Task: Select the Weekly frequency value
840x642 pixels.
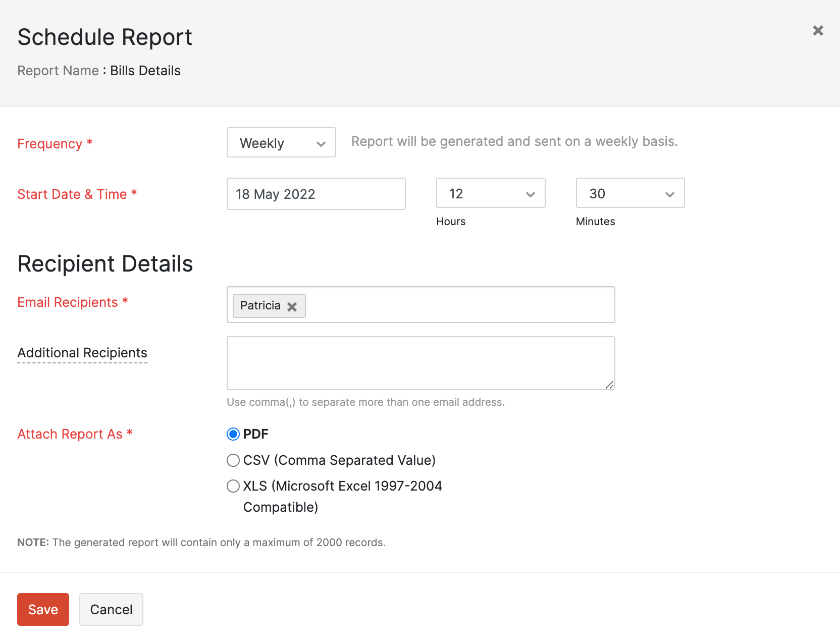Action: pos(261,143)
